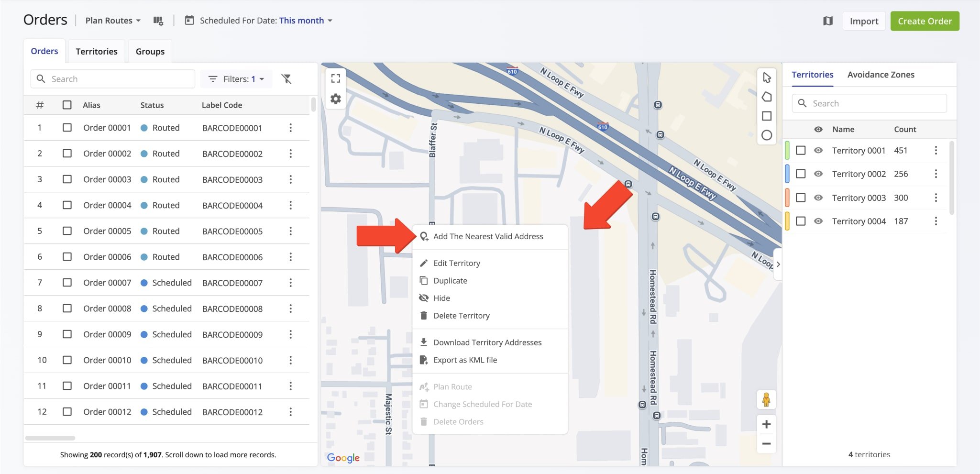Toggle visibility of Territory 0002

coord(818,174)
